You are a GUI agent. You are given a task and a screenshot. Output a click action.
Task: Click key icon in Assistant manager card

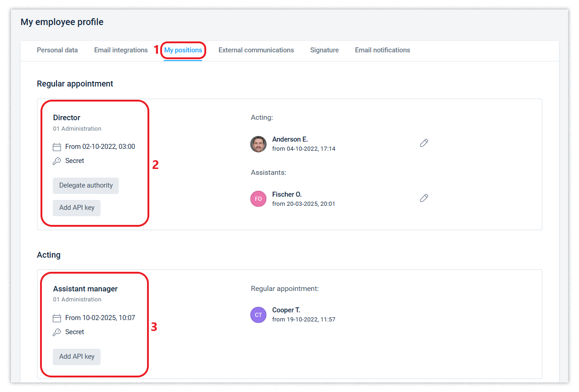[x=57, y=332]
